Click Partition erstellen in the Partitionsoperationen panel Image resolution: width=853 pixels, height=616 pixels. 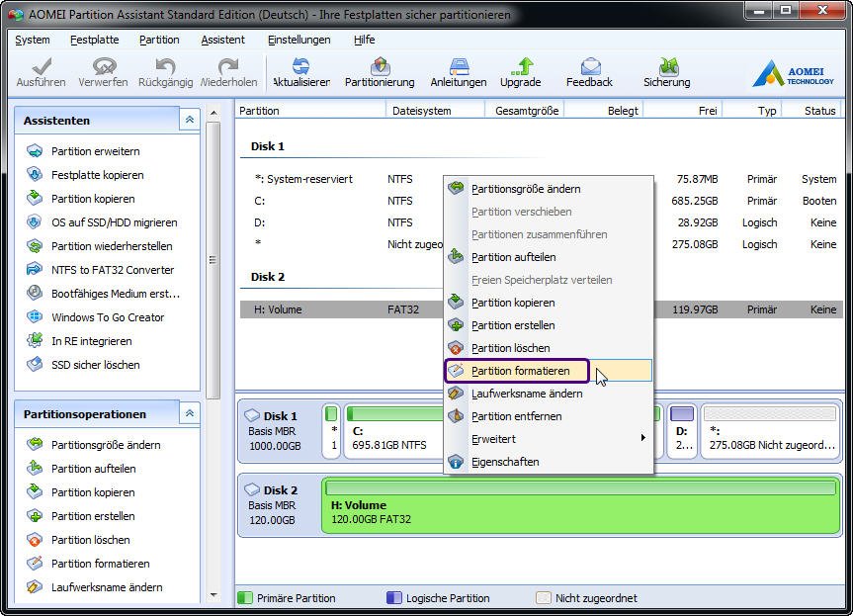pos(93,516)
